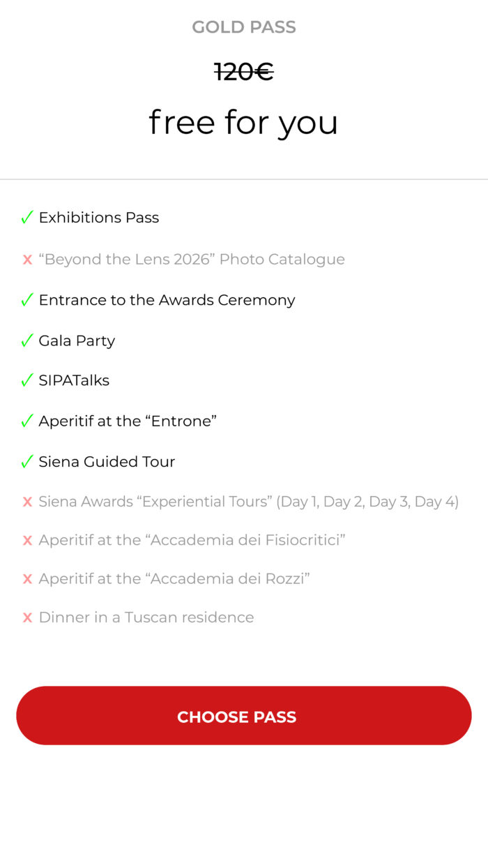Click the green checkmark beside Exhibitions Pass
Image resolution: width=488 pixels, height=868 pixels.
click(27, 218)
